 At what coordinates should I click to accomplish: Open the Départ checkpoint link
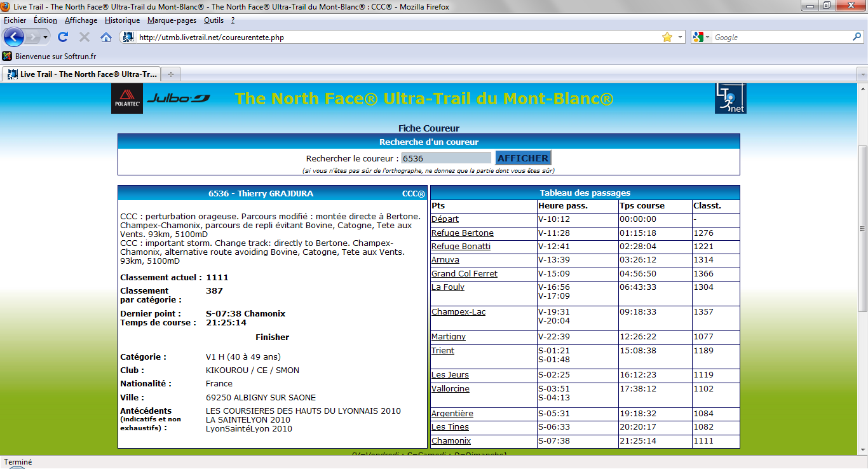point(445,219)
